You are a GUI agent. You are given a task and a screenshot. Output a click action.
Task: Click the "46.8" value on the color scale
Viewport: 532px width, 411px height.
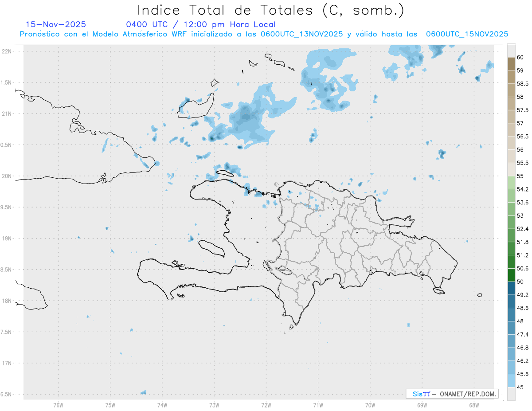click(522, 348)
